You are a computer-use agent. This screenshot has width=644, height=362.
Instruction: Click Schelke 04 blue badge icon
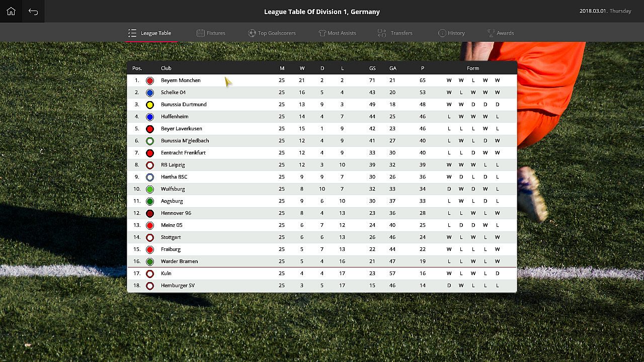149,93
